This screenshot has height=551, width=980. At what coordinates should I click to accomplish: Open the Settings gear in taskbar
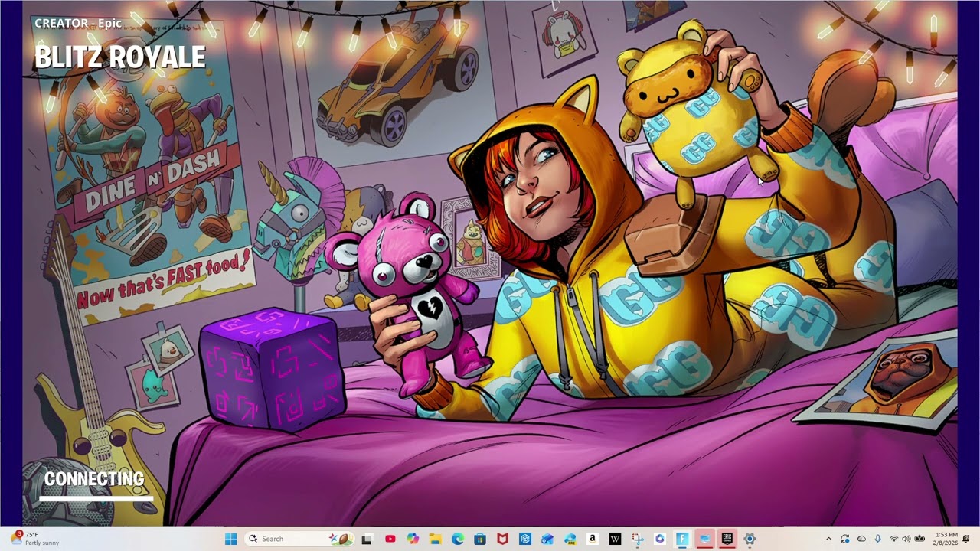(x=750, y=539)
